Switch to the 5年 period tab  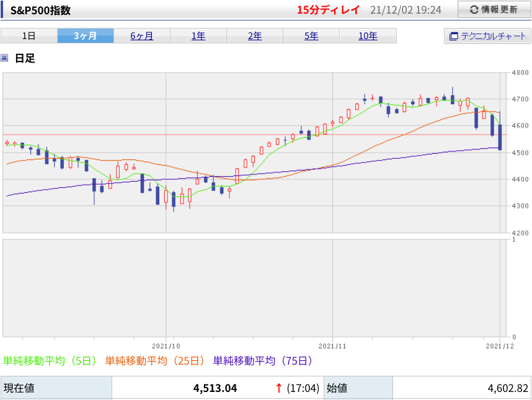click(x=311, y=35)
